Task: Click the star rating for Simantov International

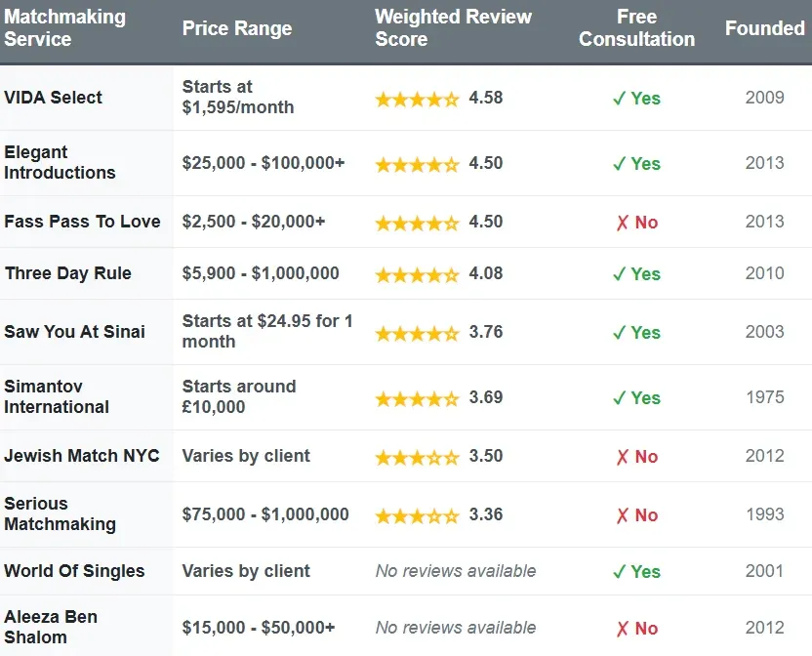Action: pyautogui.click(x=417, y=398)
